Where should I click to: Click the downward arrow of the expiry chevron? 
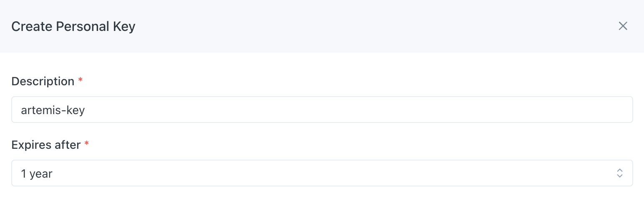(x=620, y=176)
